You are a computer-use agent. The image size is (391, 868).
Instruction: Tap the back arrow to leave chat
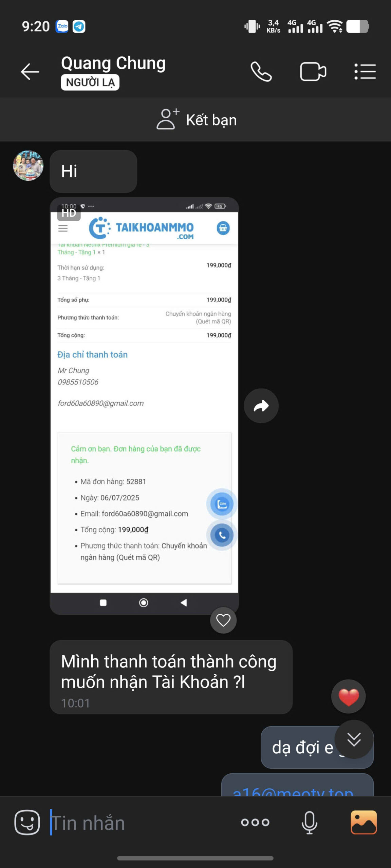tap(30, 72)
